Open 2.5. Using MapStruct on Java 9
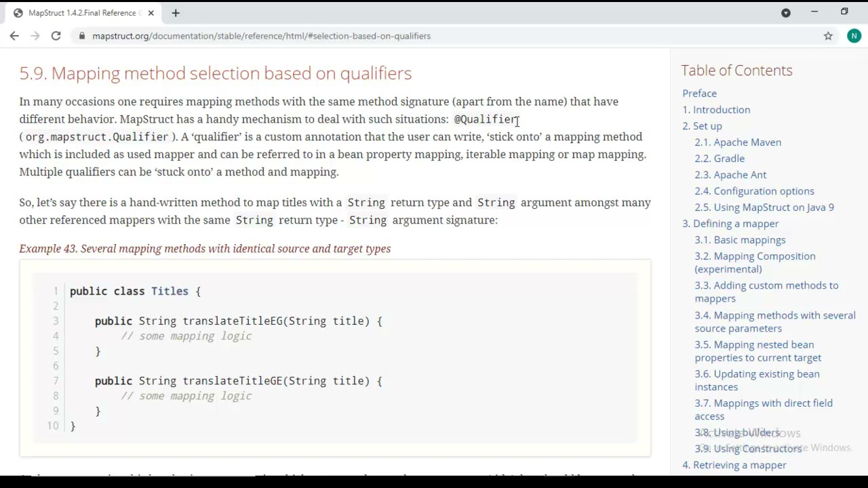The image size is (868, 488). (764, 207)
